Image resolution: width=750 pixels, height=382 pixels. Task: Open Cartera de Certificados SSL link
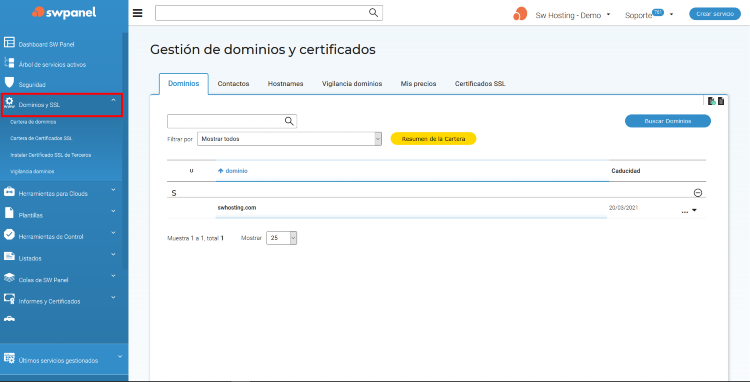(x=41, y=138)
